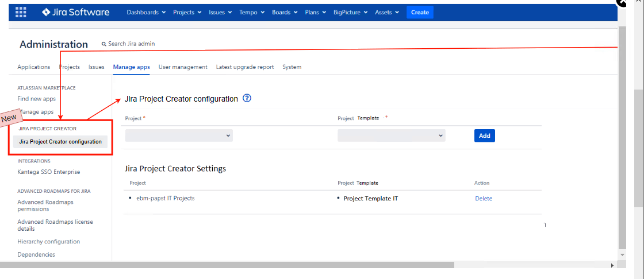Open the Issues dropdown in top bar
Screen dimensions: 644x279
221,12
